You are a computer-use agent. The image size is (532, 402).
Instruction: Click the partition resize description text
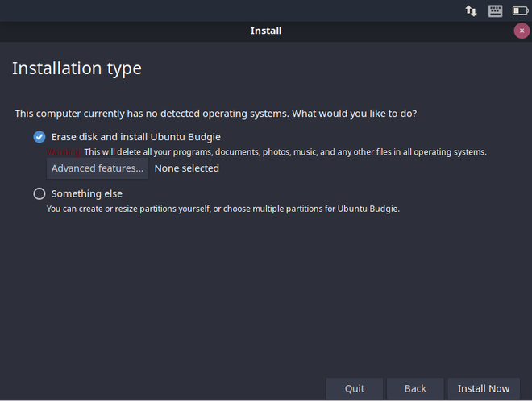click(222, 209)
